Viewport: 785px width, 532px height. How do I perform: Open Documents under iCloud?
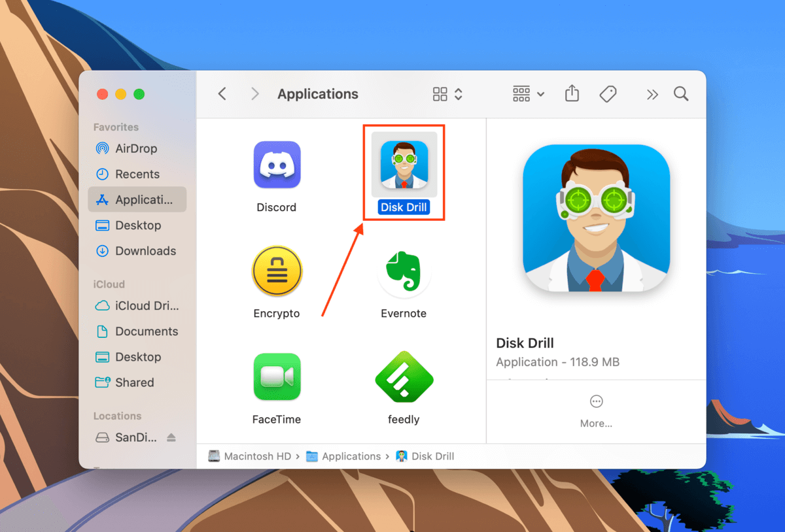click(x=137, y=331)
